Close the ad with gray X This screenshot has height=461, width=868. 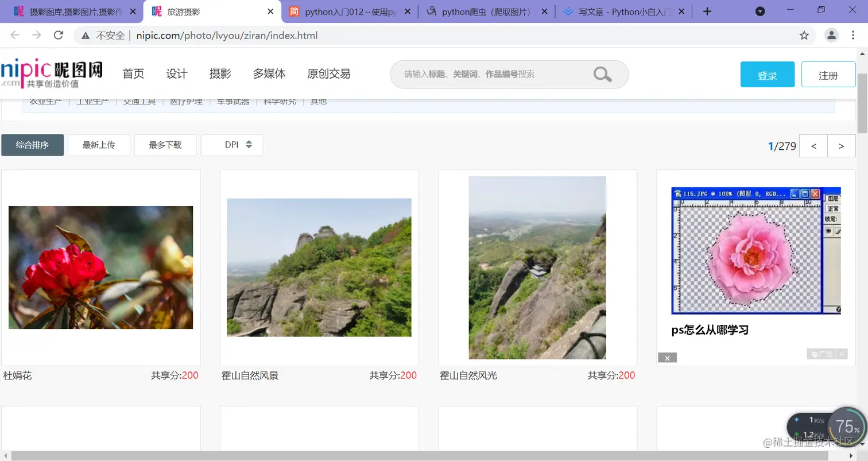click(x=668, y=358)
